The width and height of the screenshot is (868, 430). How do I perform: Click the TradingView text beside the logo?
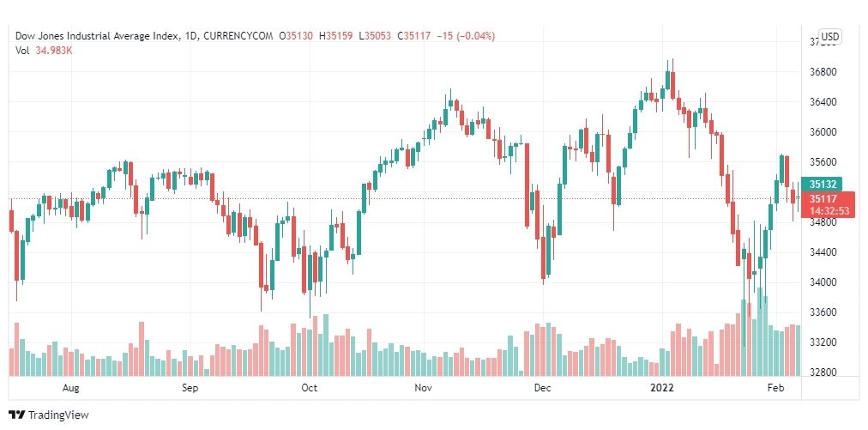point(58,415)
